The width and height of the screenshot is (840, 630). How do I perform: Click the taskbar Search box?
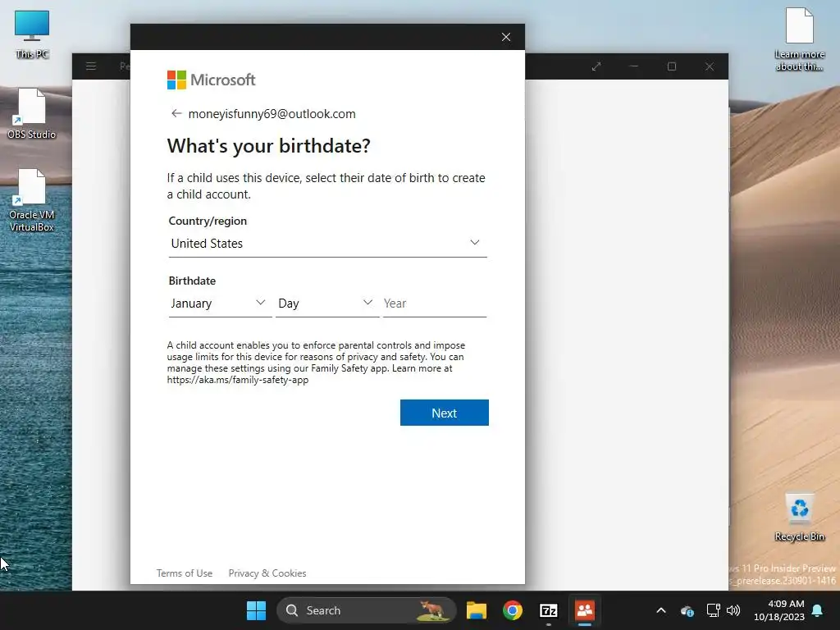[x=367, y=610]
